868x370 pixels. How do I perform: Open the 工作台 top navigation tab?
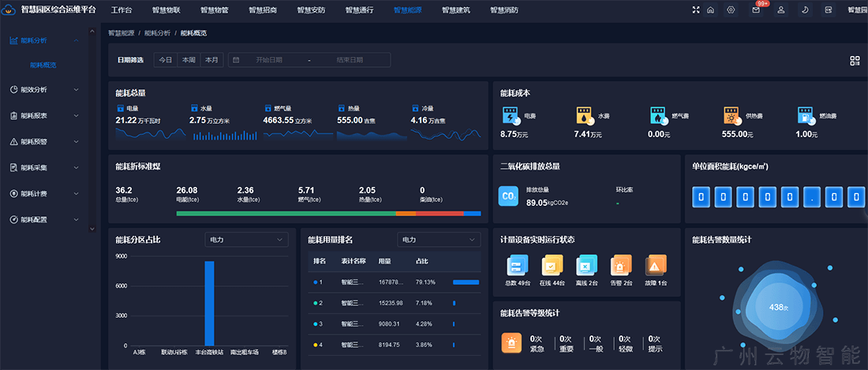click(122, 10)
